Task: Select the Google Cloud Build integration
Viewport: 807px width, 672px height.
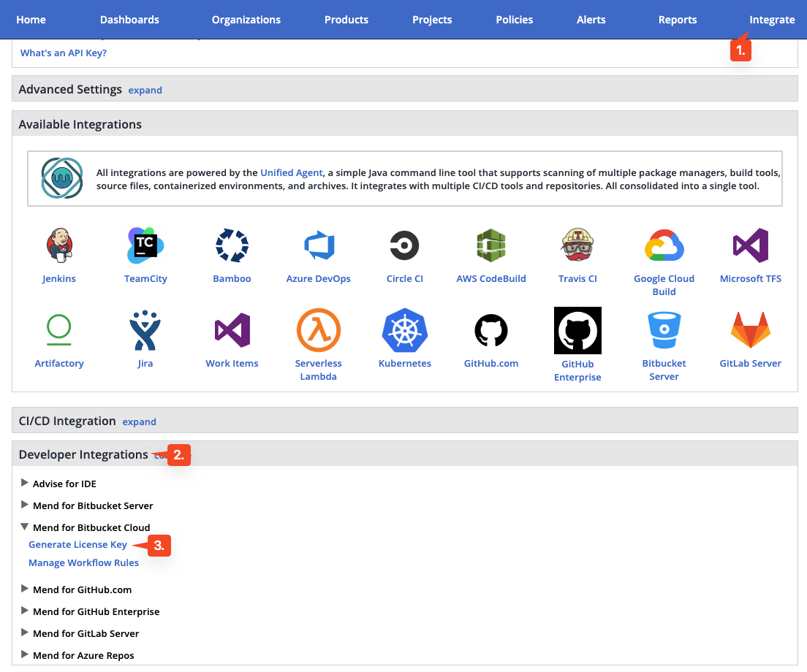Action: coord(664,245)
